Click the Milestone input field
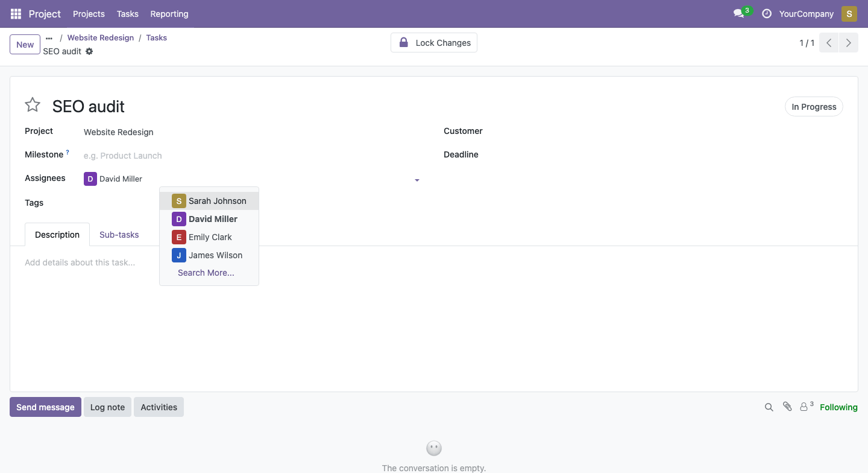Viewport: 868px width, 473px height. point(252,156)
